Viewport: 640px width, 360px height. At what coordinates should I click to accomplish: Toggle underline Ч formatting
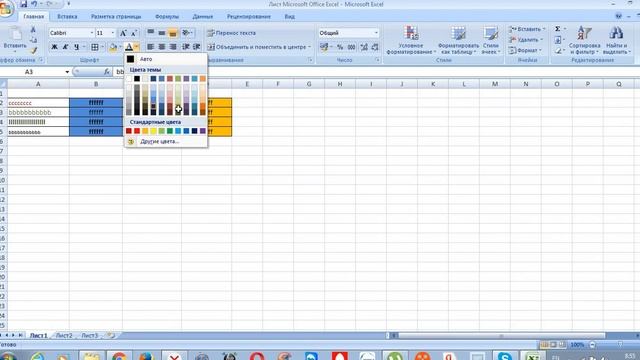click(76, 47)
